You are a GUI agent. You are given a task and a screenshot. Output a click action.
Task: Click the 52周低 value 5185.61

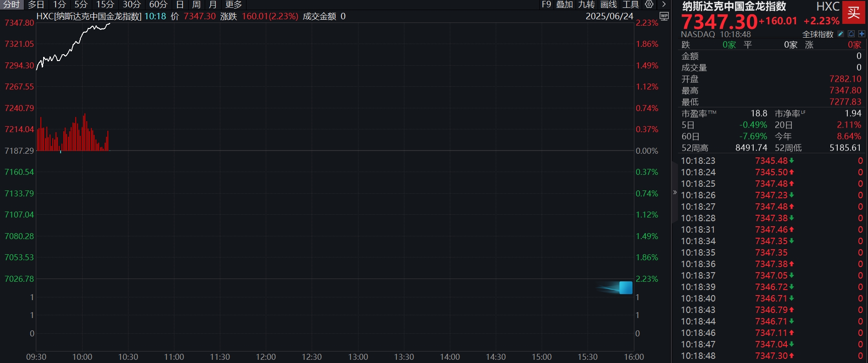(x=846, y=148)
